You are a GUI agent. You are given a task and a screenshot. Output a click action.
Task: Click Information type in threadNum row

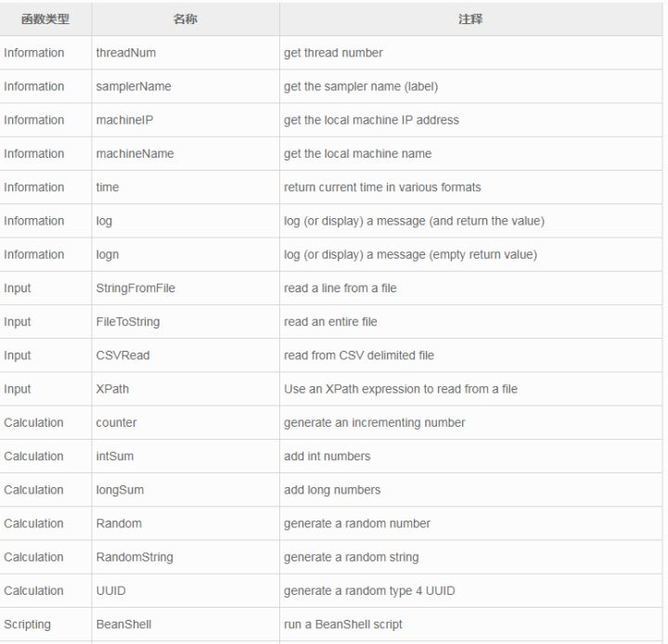pos(34,53)
